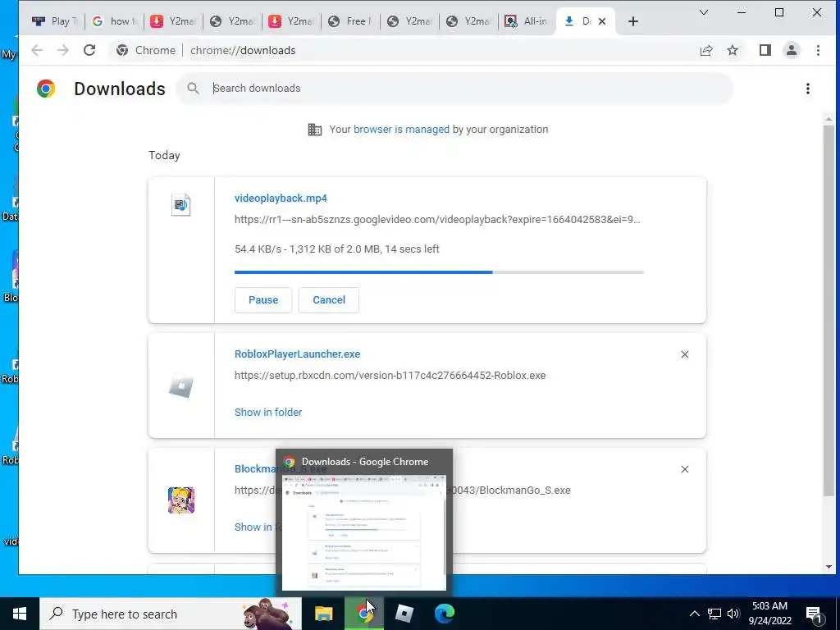
Task: Switch to the Free M tab
Action: tap(350, 21)
